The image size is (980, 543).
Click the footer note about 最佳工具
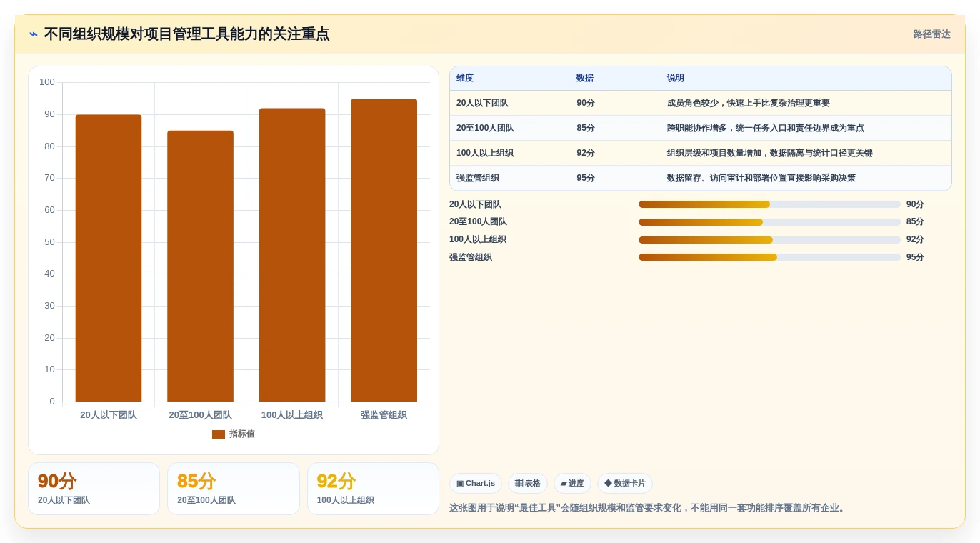click(649, 508)
